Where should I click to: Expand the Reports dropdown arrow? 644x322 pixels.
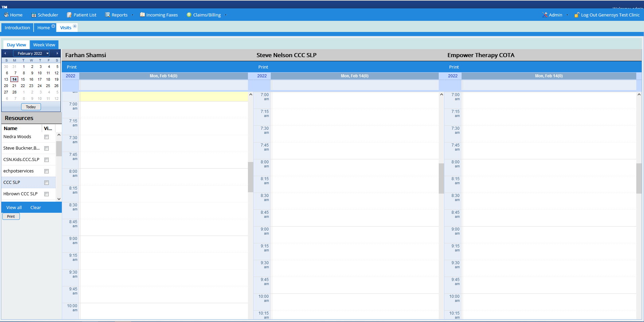point(132,15)
